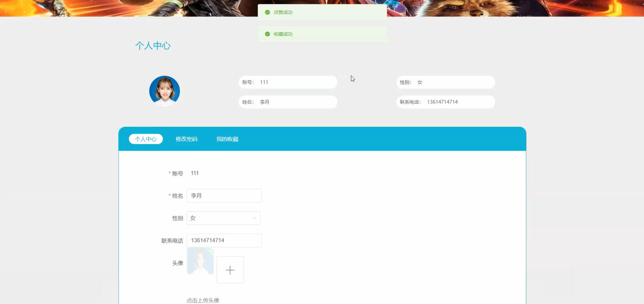Click the chevron arrow in the gender selector
The image size is (644, 304).
click(255, 218)
